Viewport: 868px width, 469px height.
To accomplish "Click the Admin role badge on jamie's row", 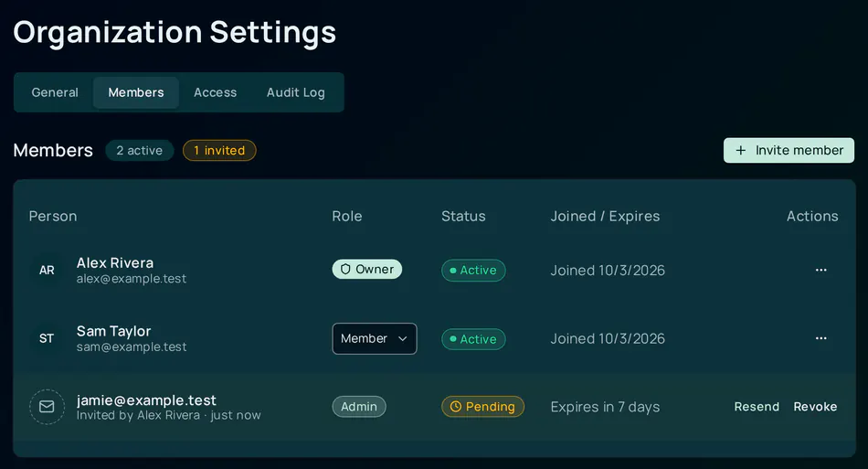I will 359,407.
